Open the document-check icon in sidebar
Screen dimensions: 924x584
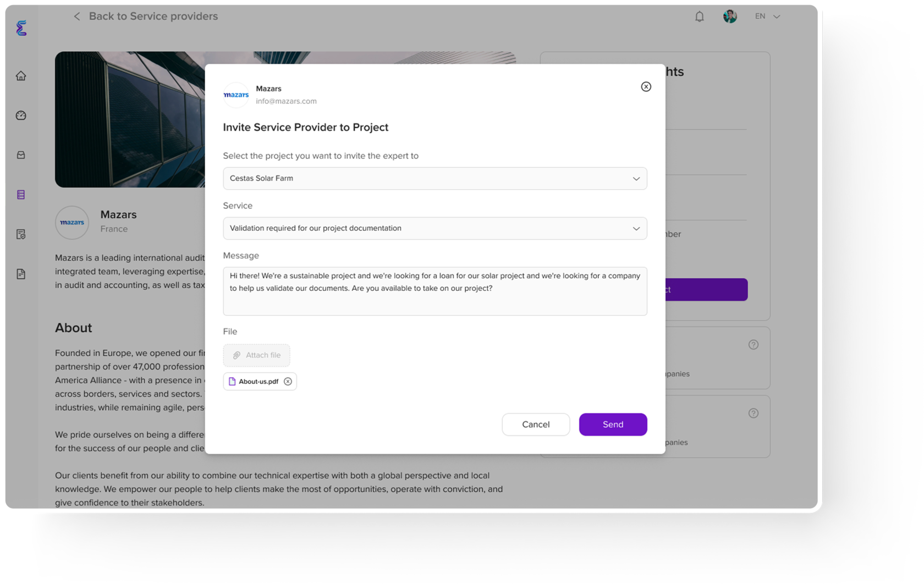[21, 234]
